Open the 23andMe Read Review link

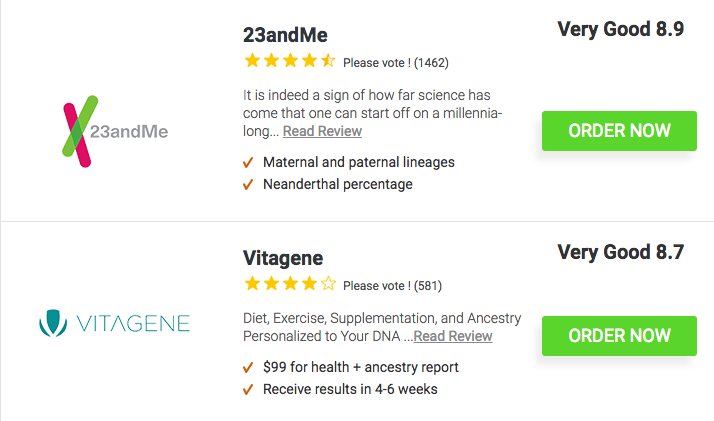coord(322,131)
